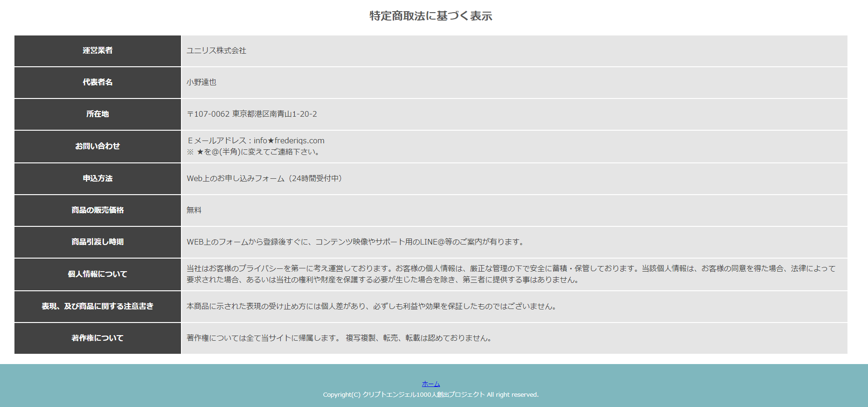868x407 pixels.
Task: Click the representative name 小野達也
Action: [x=201, y=82]
